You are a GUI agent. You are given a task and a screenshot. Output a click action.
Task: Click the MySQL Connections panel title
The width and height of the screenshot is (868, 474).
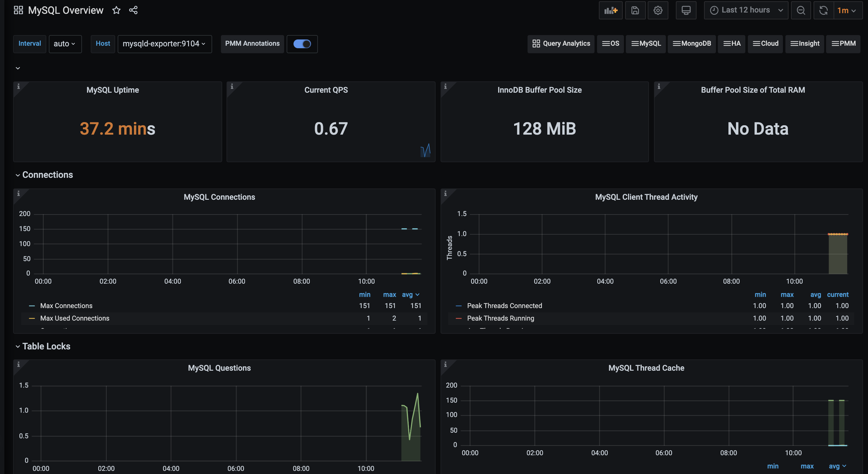[219, 197]
